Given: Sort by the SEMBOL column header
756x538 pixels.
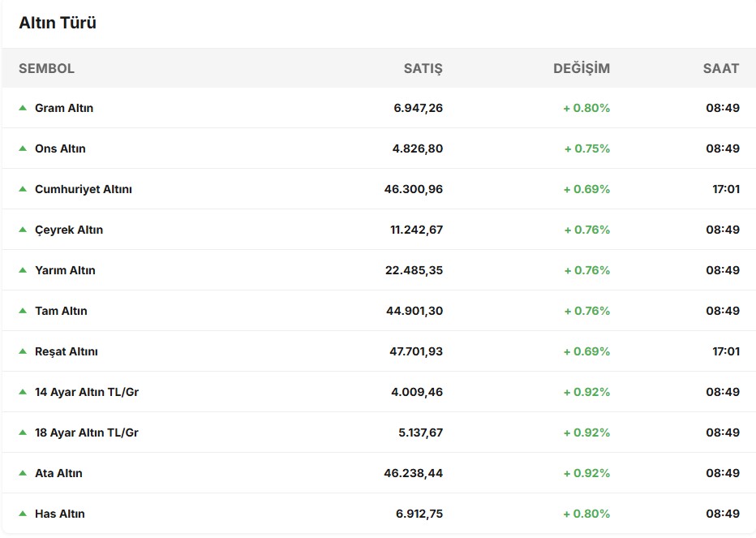Looking at the screenshot, I should (46, 68).
